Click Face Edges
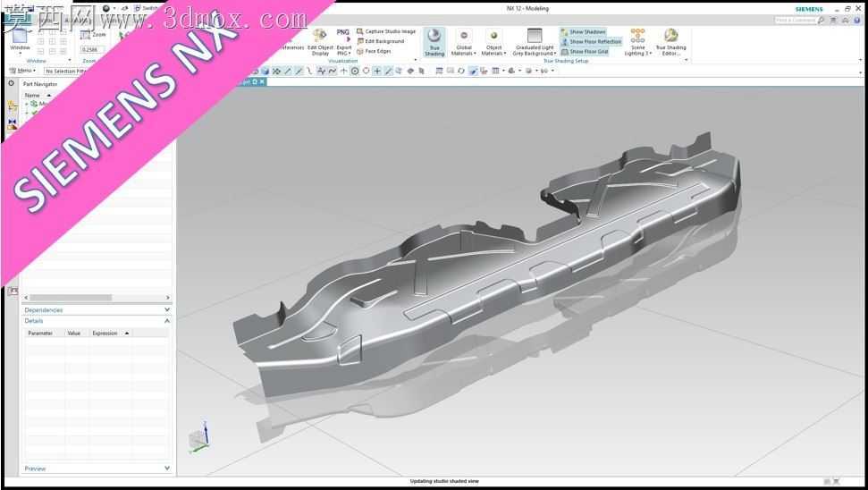Viewport: 868px width, 490px height. coord(374,51)
